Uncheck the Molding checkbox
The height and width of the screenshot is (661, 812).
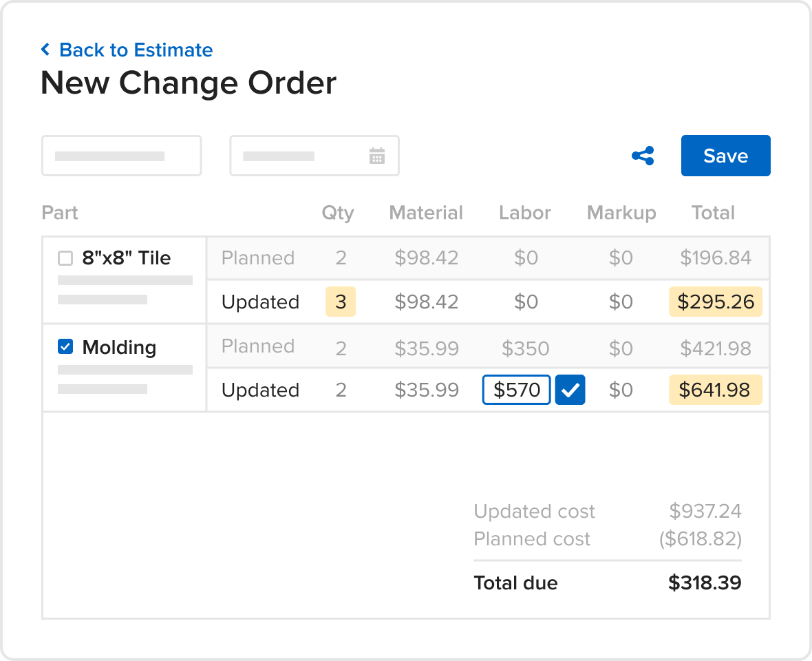click(65, 347)
